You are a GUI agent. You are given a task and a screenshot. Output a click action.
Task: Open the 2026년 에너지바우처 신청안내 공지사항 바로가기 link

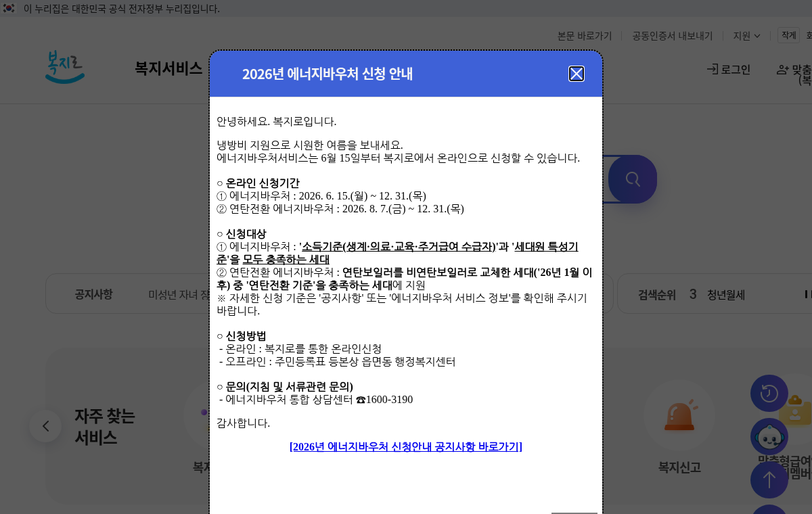406,446
